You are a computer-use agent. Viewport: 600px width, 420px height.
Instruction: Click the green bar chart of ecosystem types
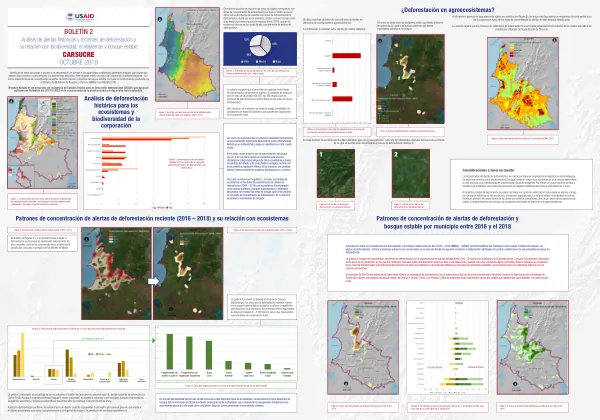(226, 353)
